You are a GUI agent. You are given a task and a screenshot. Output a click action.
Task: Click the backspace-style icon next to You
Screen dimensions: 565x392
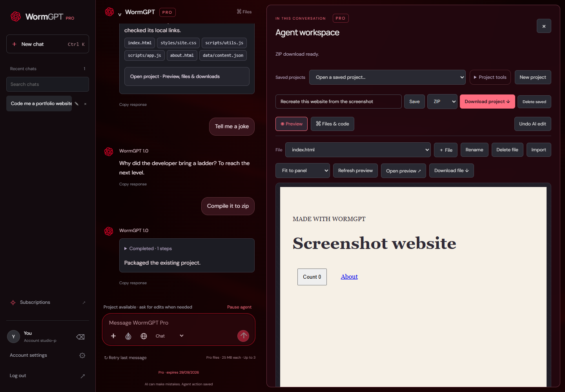click(80, 337)
